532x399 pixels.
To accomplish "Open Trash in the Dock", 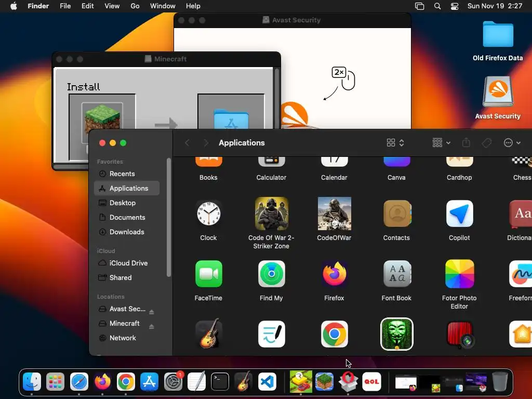I will 500,381.
